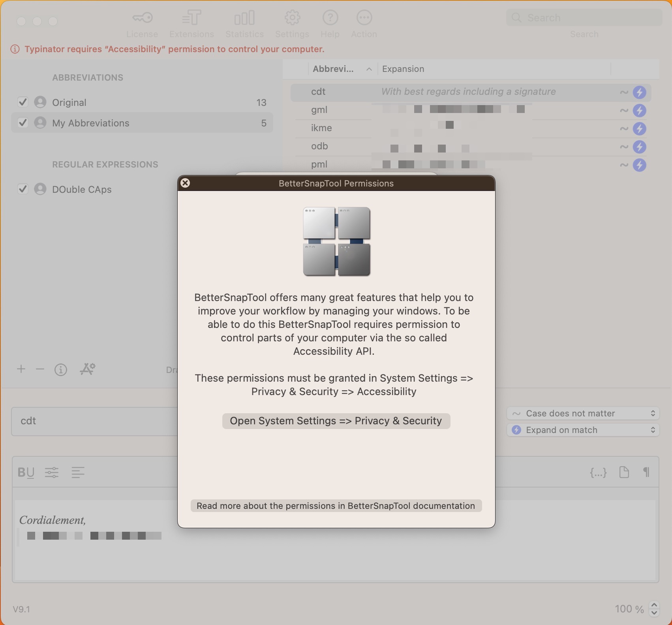Toggle the DOuble CAps set checkbox

tap(23, 189)
